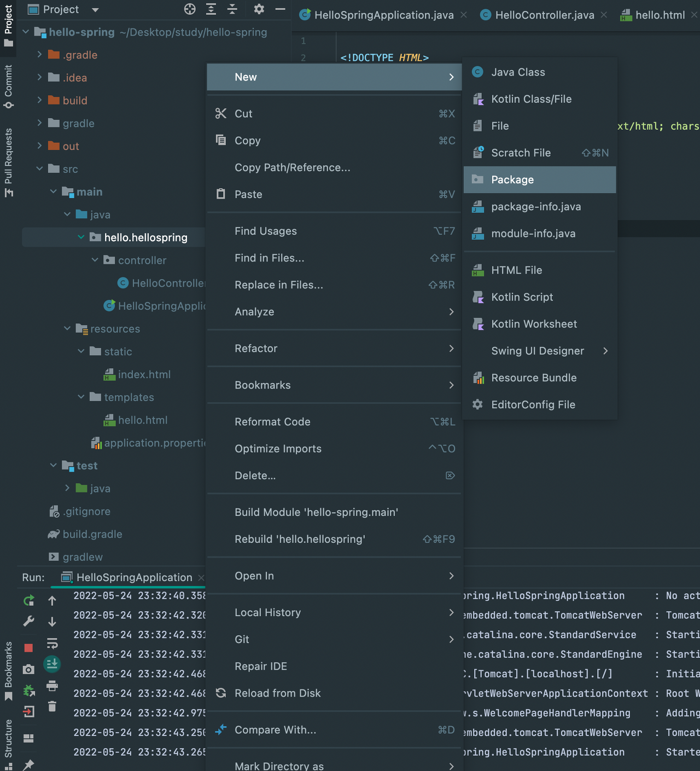Viewport: 700px width, 771px height.
Task: Choose Reload from Disk
Action: tap(334, 693)
